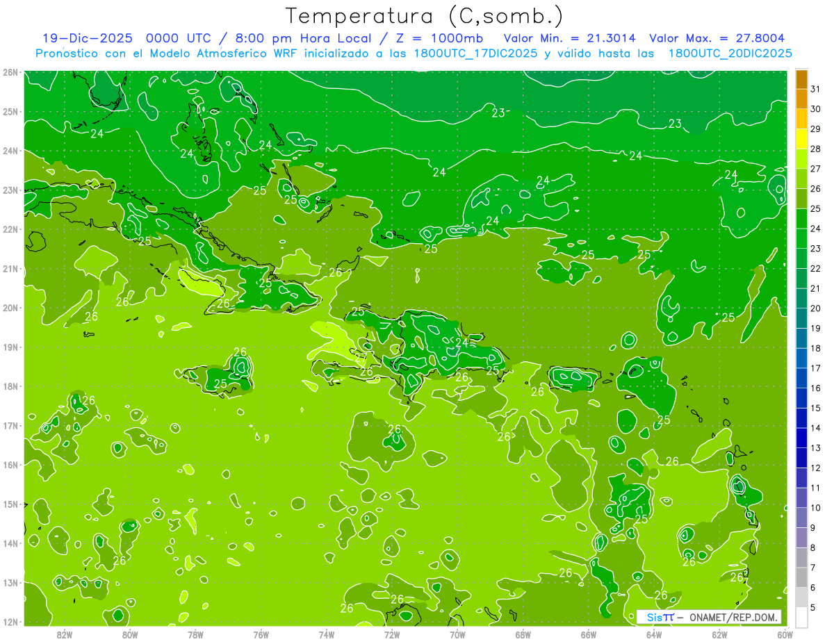The image size is (834, 644).
Task: Click the yellow legend swatch between 28 and 29
Action: (801, 140)
